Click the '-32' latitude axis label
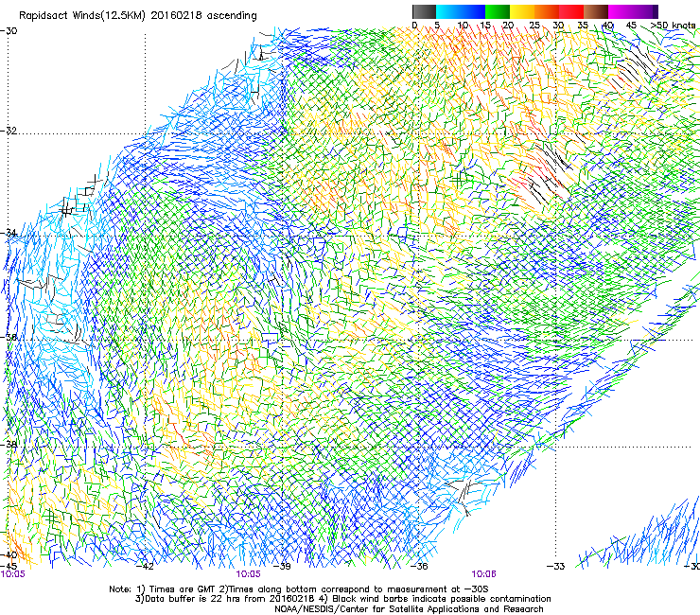This screenshot has height=615, width=700. point(9,131)
